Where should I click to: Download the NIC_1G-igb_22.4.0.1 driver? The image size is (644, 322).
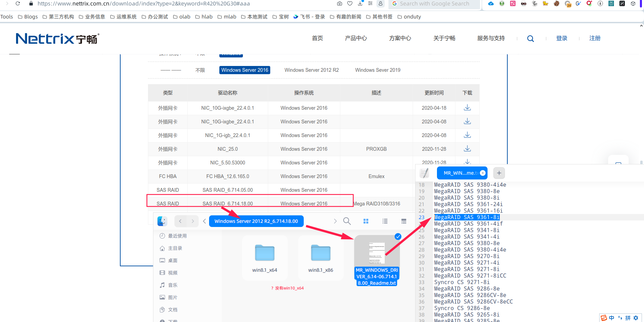(x=467, y=135)
